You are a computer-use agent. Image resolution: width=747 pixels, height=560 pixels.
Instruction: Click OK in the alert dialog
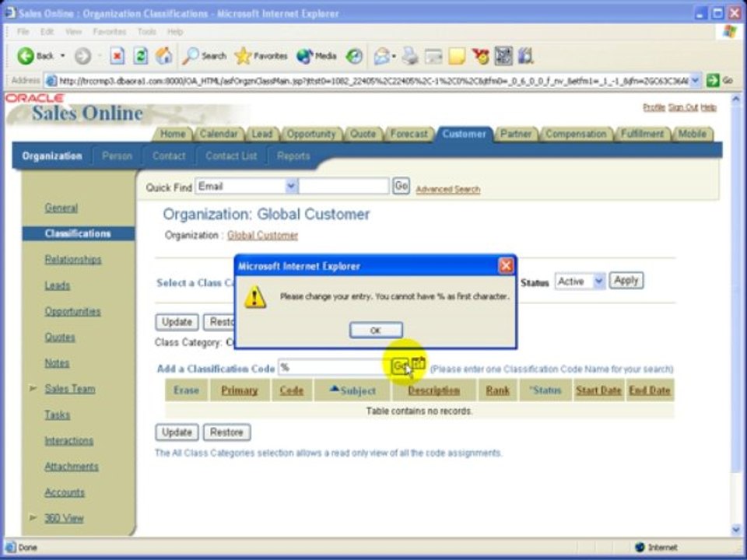376,330
